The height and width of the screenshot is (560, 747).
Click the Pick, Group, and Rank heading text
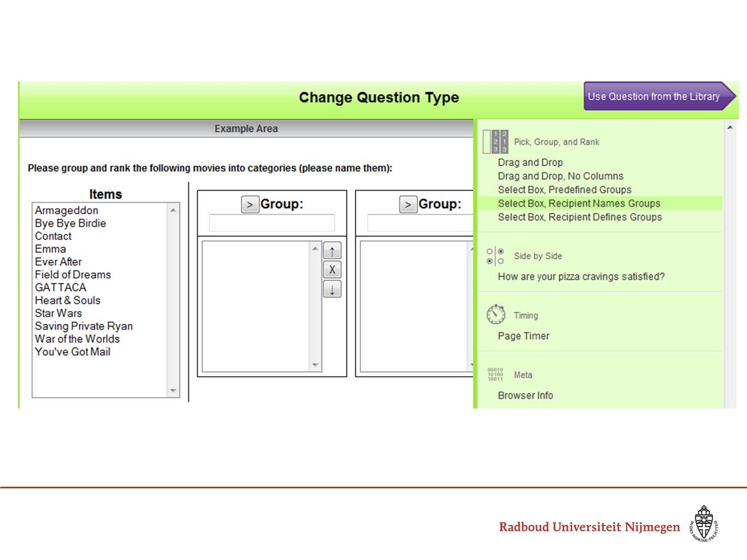557,142
